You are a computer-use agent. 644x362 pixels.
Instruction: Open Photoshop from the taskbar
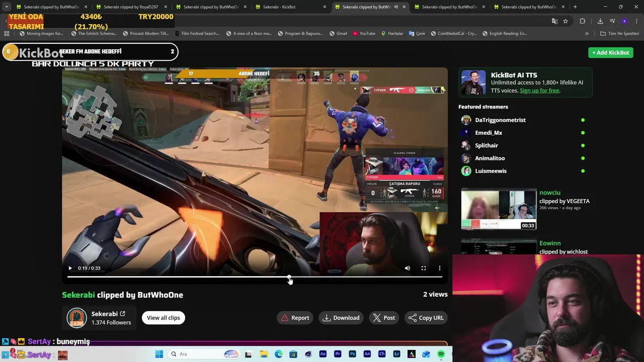[x=352, y=354]
